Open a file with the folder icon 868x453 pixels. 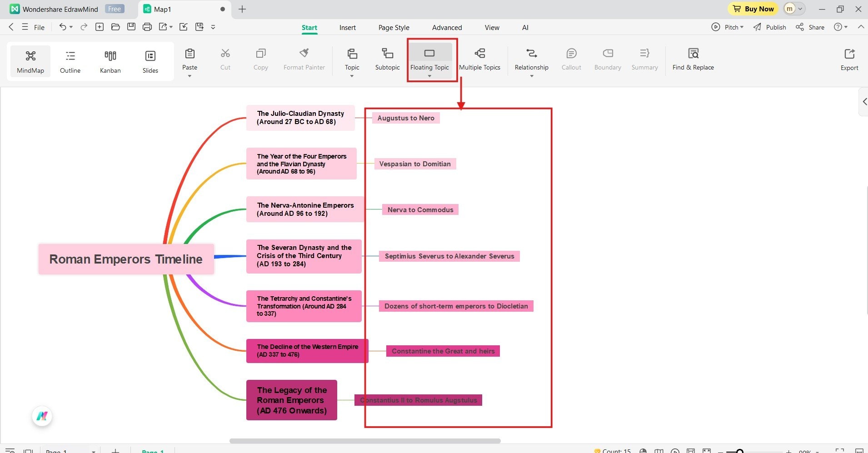115,27
